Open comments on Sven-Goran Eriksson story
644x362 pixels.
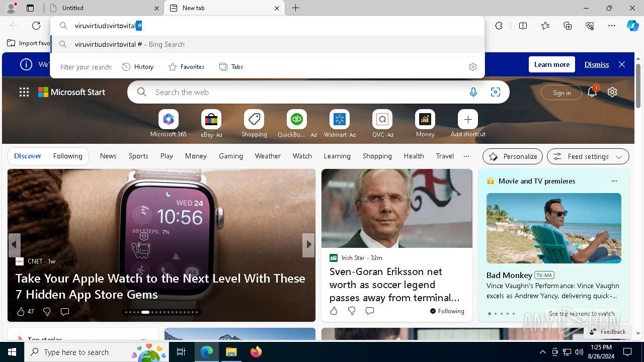[x=370, y=311]
